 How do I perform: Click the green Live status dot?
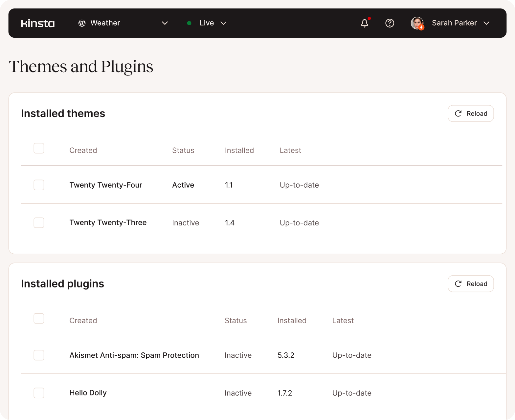[189, 23]
